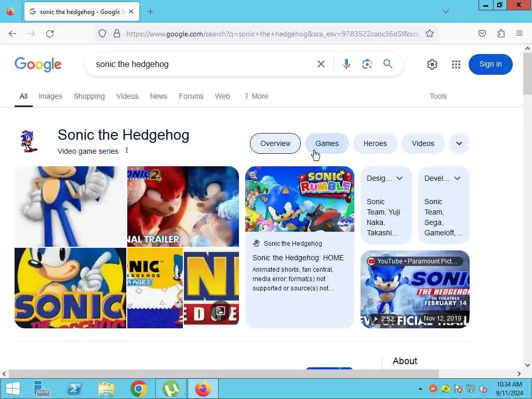Select the Videos chip in knowledge panel

[x=423, y=143]
